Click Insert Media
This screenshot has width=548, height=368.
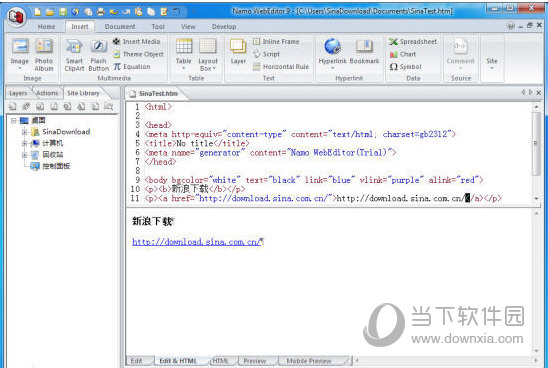click(136, 42)
